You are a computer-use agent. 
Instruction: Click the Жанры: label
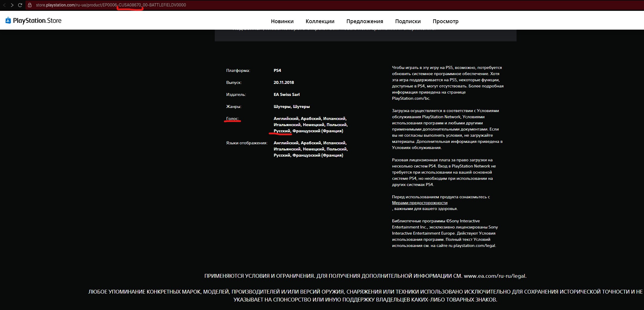234,106
